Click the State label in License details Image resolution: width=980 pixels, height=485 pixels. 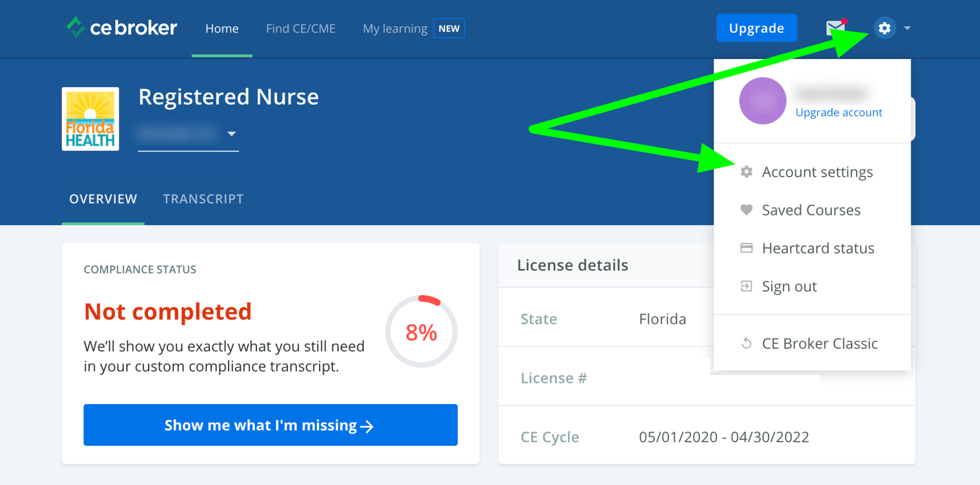(x=538, y=319)
